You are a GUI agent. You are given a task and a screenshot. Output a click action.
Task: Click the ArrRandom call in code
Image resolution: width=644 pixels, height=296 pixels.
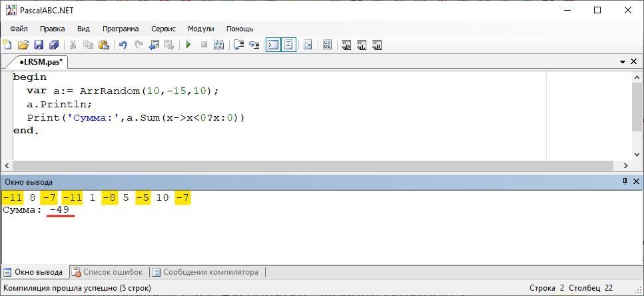(x=110, y=91)
